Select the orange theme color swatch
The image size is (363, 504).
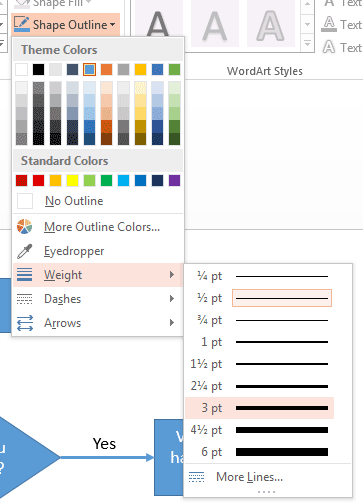[106, 70]
